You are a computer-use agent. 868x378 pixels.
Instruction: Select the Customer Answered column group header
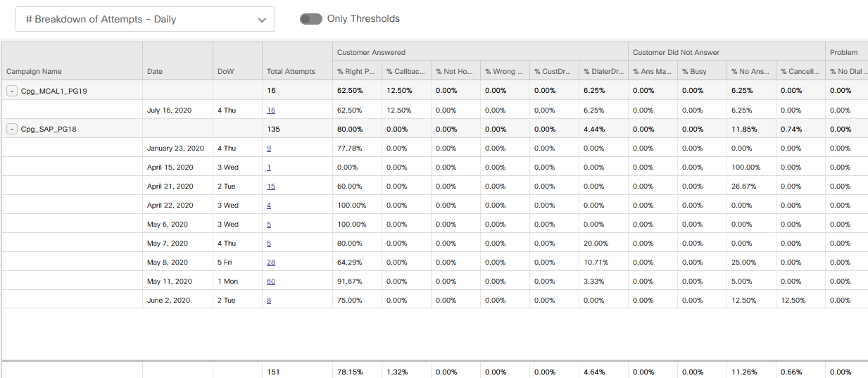(x=371, y=52)
